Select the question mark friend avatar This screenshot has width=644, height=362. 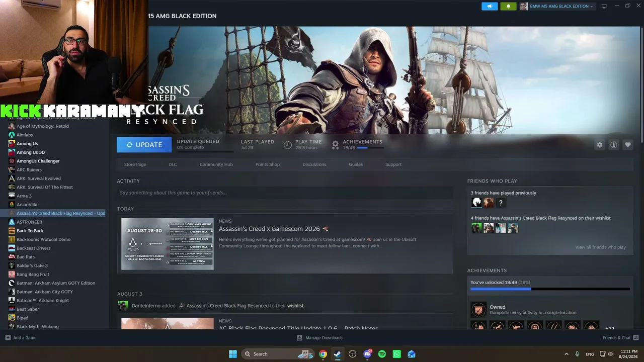click(x=501, y=203)
